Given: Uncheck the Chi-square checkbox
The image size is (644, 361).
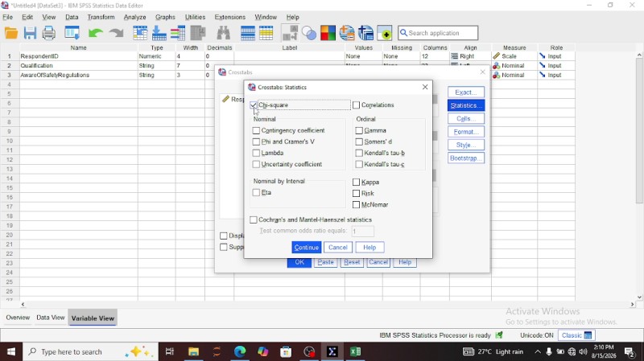Looking at the screenshot, I should pos(254,105).
